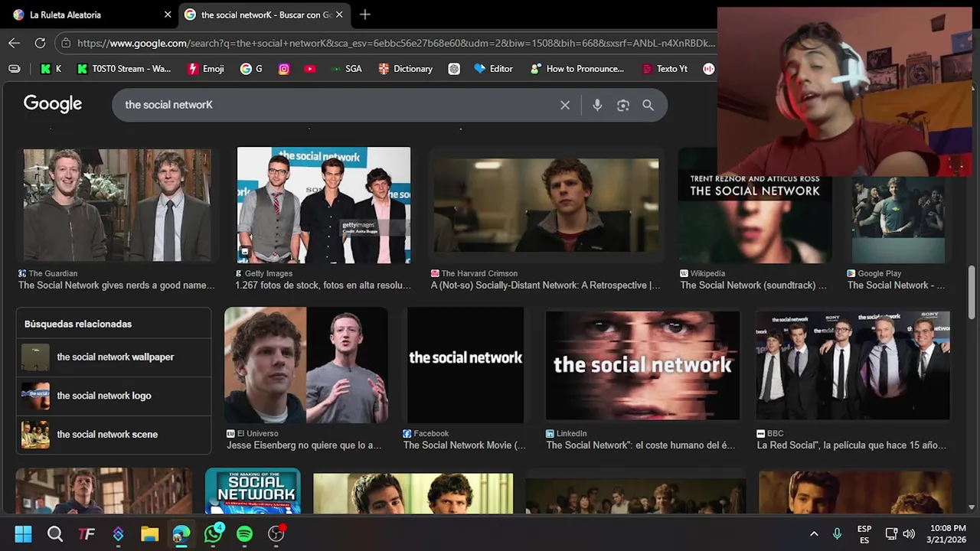Launch the TF app from taskbar
The width and height of the screenshot is (980, 551).
(87, 533)
